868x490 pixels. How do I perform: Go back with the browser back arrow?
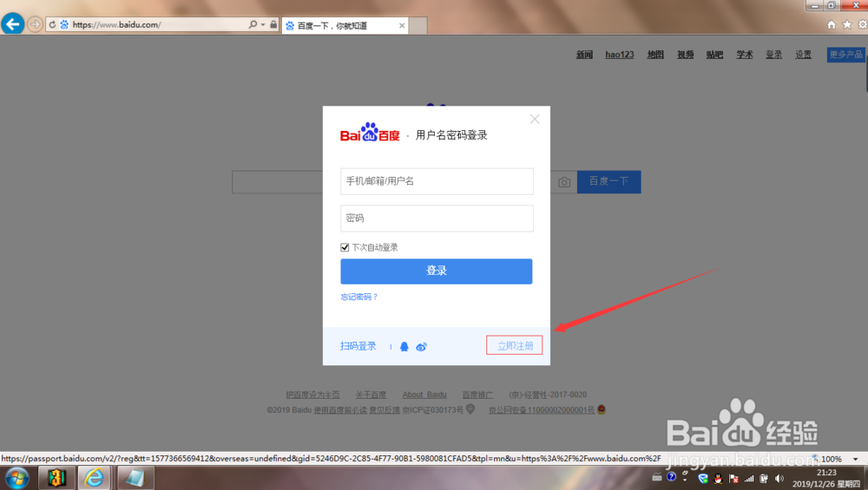click(12, 24)
